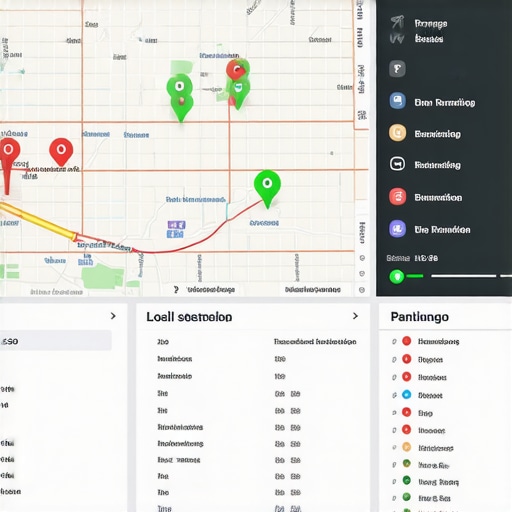Click the green map pin containing a red dot
Screen dimensions: 512x512
point(180,98)
